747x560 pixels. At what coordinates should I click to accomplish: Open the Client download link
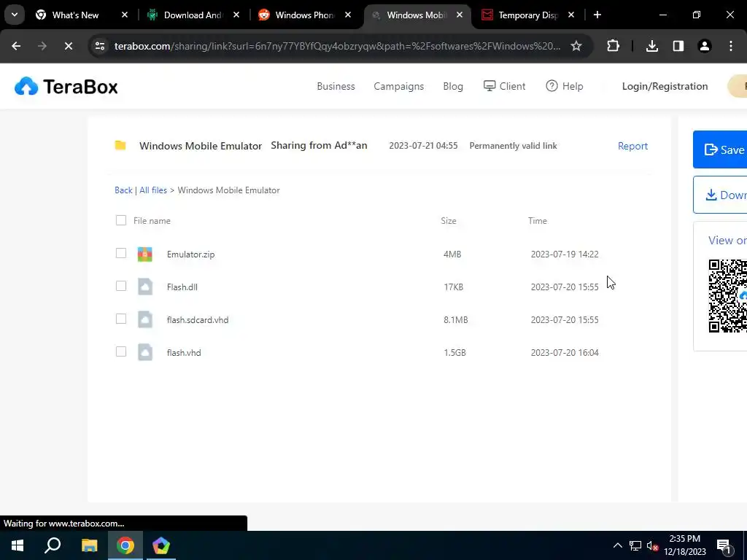(x=505, y=86)
